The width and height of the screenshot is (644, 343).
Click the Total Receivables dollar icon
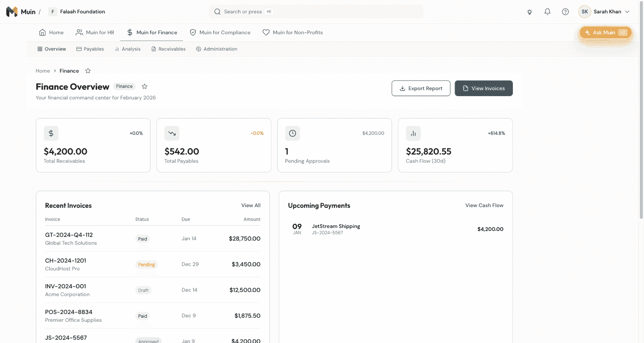tap(51, 133)
